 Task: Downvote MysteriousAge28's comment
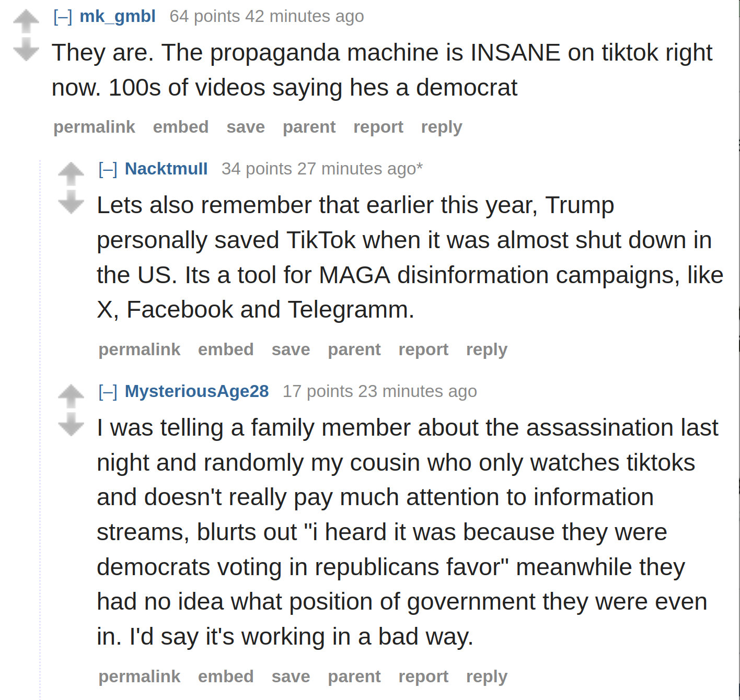pos(71,424)
